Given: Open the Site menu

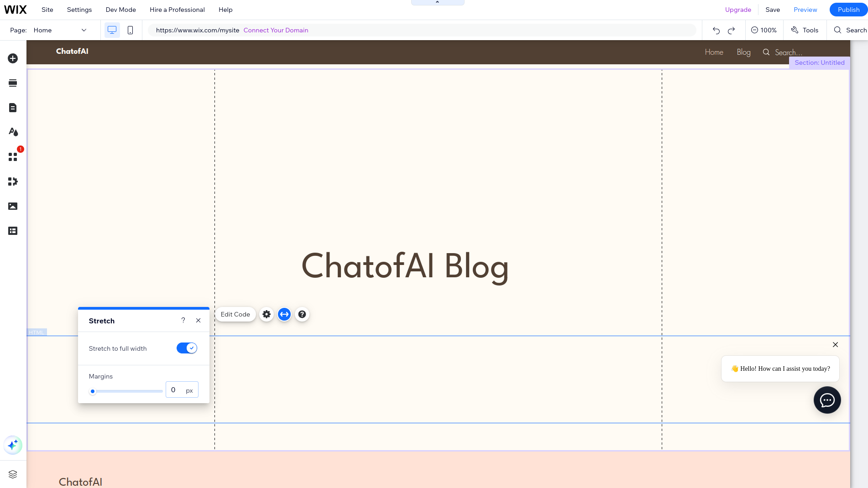Looking at the screenshot, I should point(47,10).
